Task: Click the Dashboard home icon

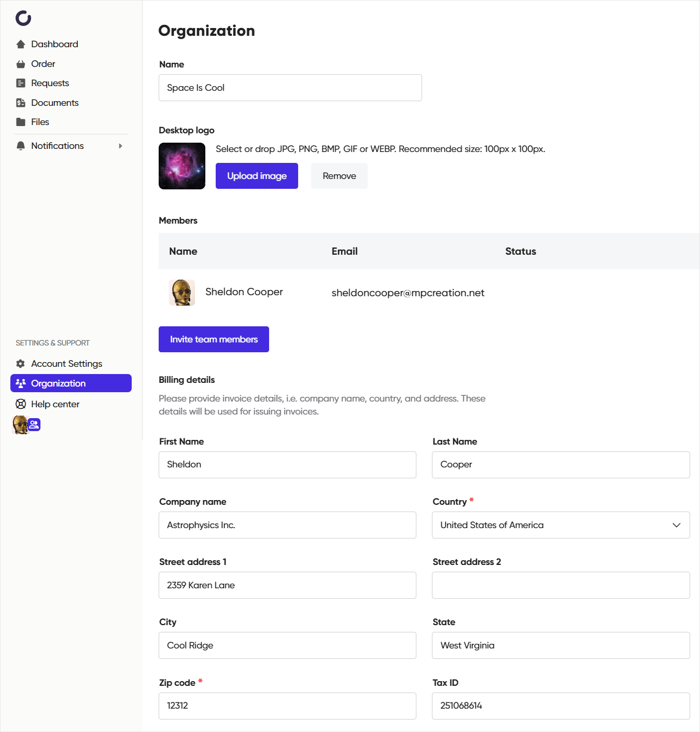Action: [21, 45]
